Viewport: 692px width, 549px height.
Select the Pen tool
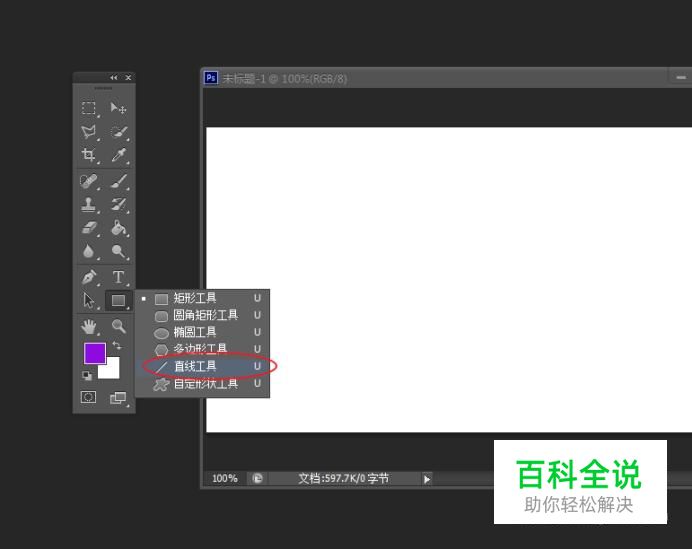pyautogui.click(x=89, y=277)
